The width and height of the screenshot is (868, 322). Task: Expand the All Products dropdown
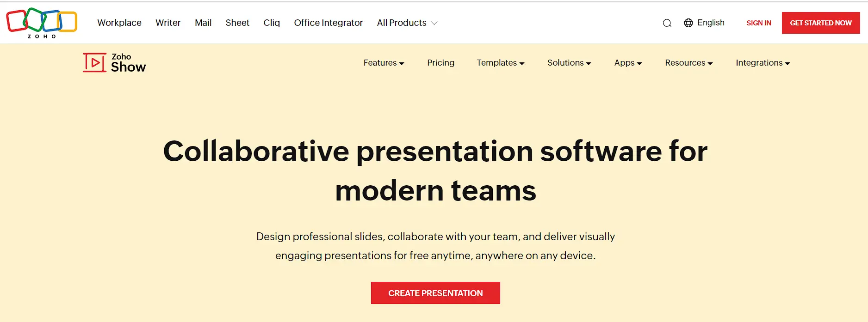coord(407,23)
